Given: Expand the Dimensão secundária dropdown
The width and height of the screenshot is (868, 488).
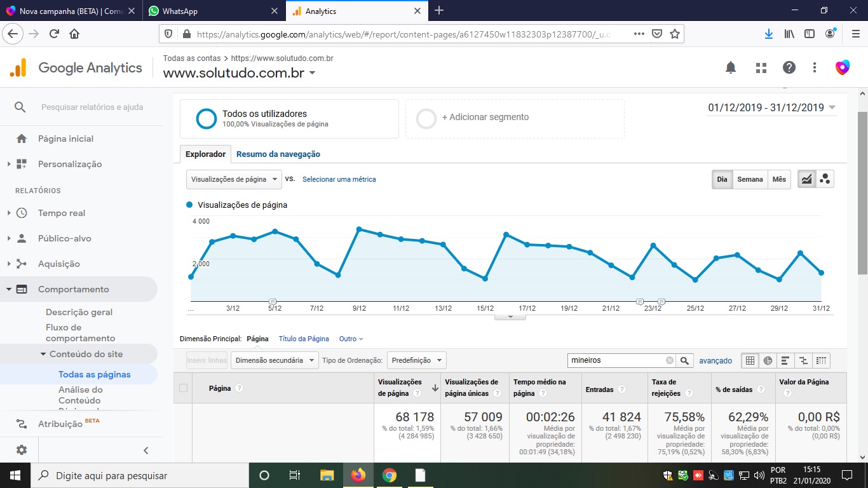Looking at the screenshot, I should tap(275, 360).
